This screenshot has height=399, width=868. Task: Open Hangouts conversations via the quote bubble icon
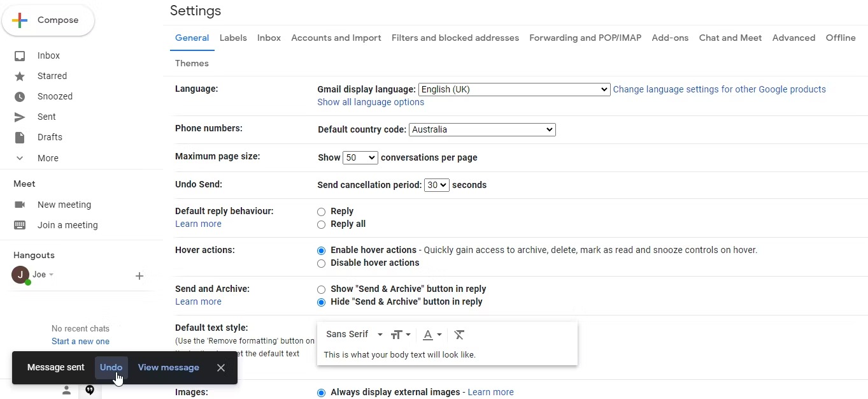point(90,390)
